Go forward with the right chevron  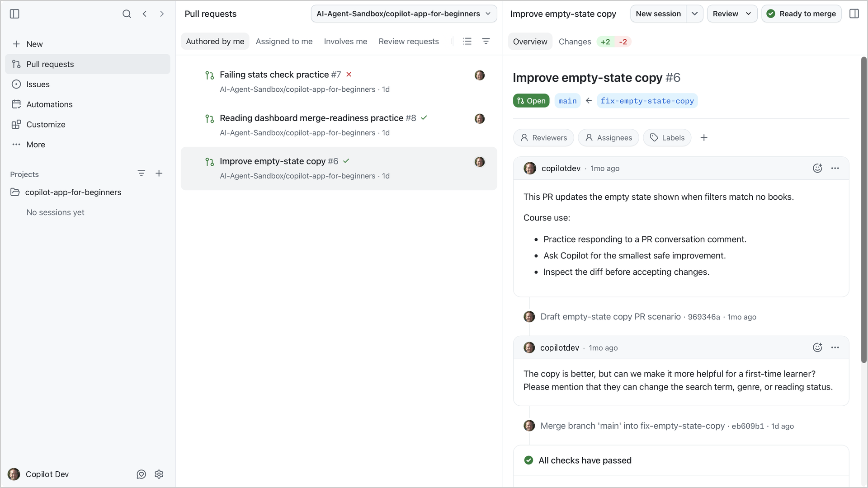[x=162, y=14]
